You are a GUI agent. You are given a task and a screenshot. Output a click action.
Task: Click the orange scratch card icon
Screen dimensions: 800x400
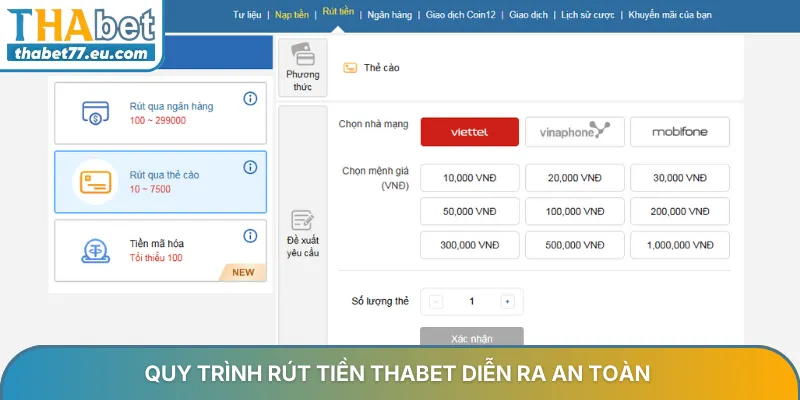point(95,182)
